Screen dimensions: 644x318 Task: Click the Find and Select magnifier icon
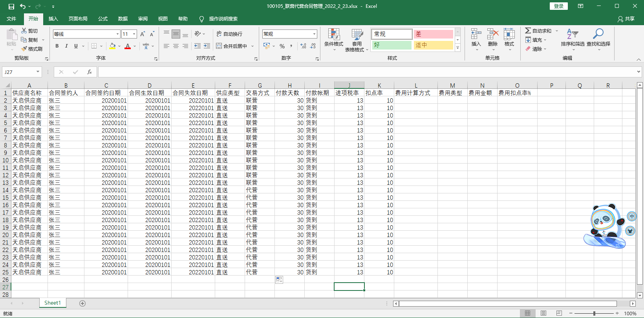[598, 34]
